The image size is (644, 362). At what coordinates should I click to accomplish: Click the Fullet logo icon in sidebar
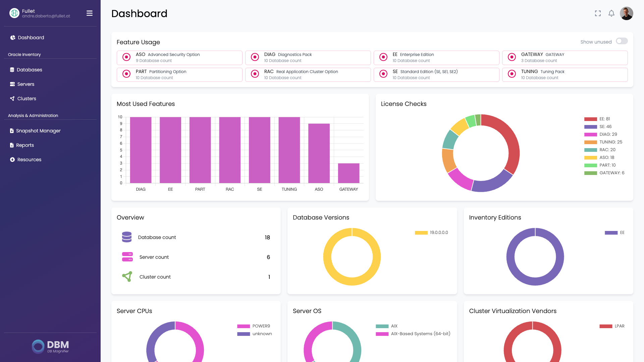[14, 13]
